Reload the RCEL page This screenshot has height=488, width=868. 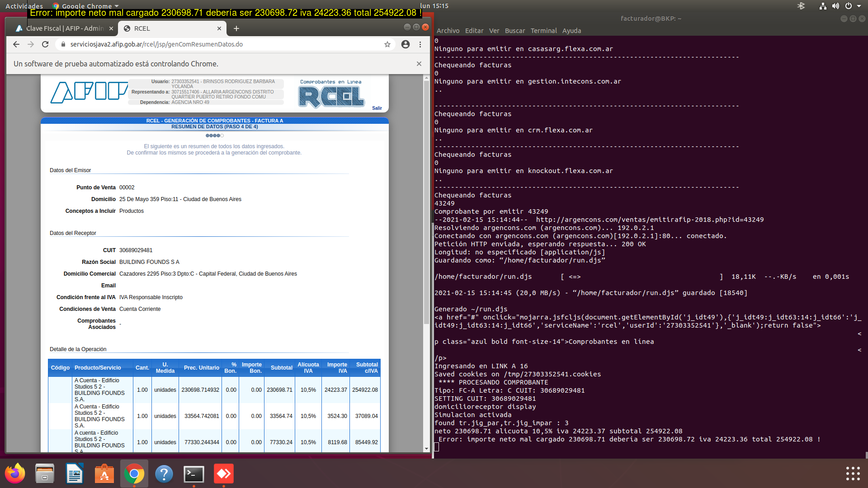45,44
